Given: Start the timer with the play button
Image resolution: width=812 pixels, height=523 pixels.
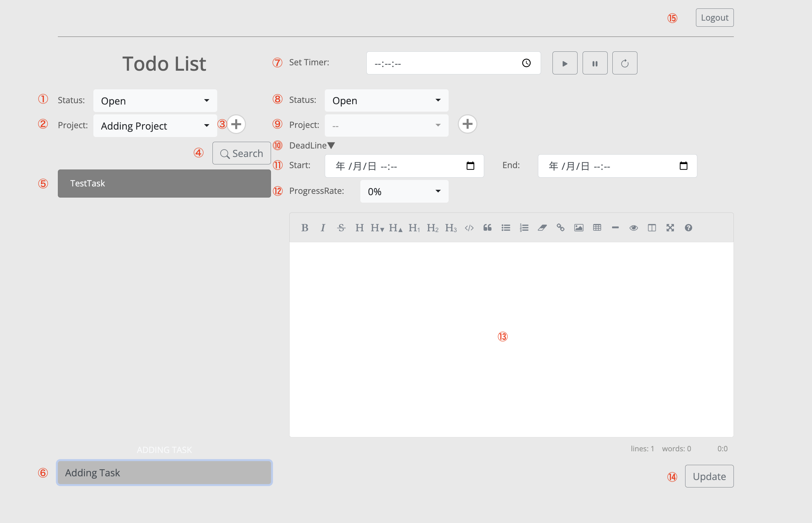Looking at the screenshot, I should [565, 63].
